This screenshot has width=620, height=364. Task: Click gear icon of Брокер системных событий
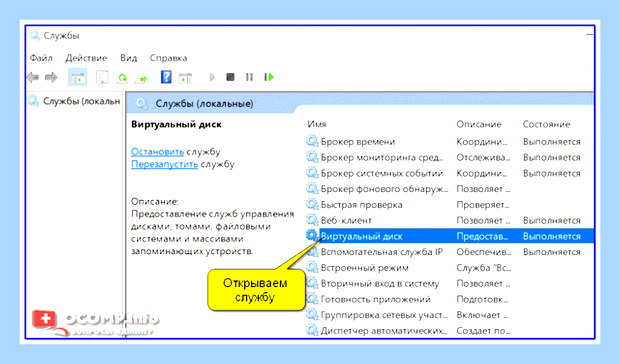click(x=312, y=173)
